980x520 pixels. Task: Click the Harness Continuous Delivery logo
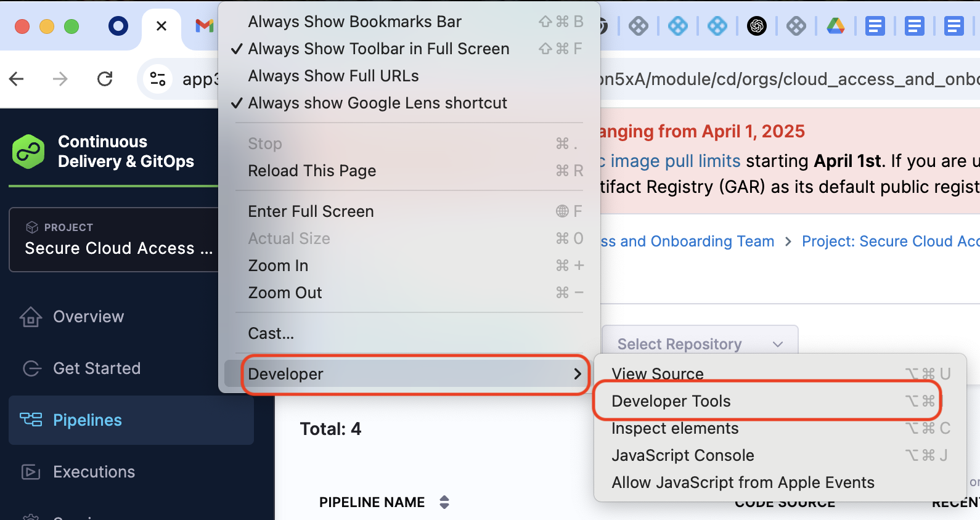(28, 152)
